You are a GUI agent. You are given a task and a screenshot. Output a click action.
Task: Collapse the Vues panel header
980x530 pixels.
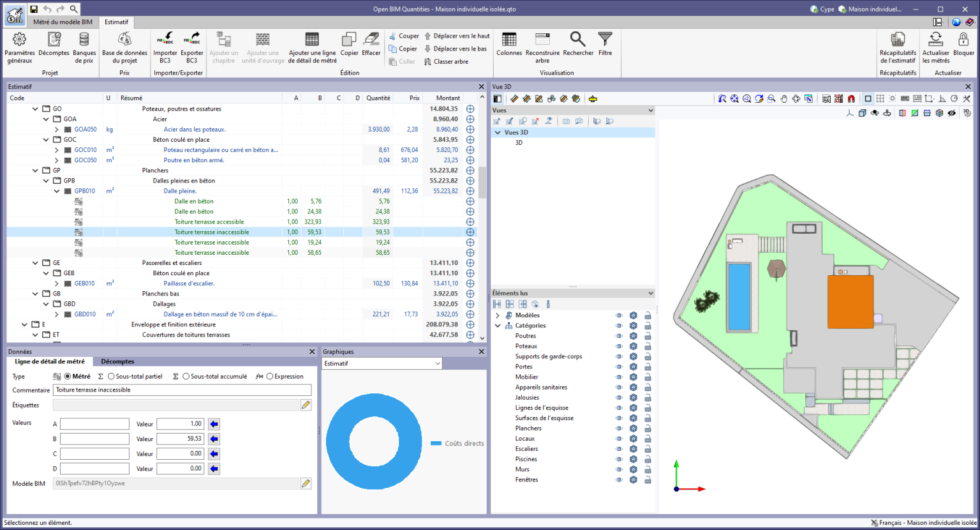click(651, 110)
